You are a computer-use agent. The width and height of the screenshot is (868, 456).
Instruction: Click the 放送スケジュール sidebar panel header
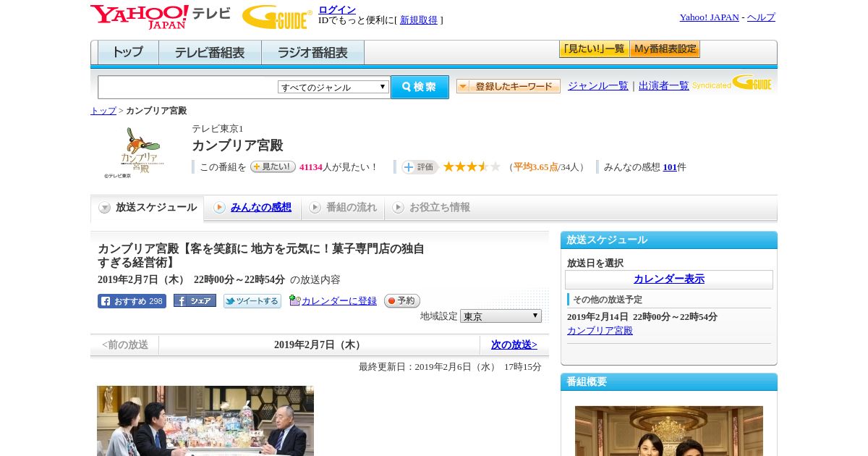click(669, 240)
